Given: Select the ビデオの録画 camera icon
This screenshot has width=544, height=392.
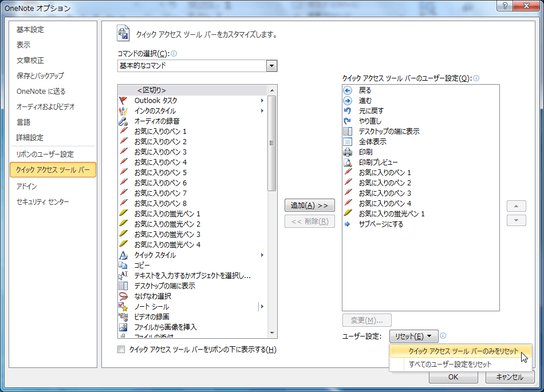Looking at the screenshot, I should pos(123,317).
